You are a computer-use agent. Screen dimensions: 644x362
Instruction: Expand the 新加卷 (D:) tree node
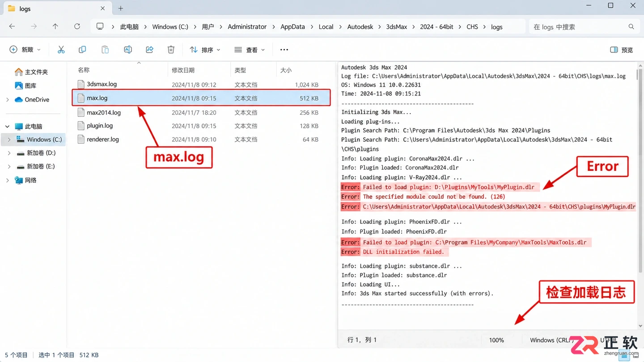(9, 153)
